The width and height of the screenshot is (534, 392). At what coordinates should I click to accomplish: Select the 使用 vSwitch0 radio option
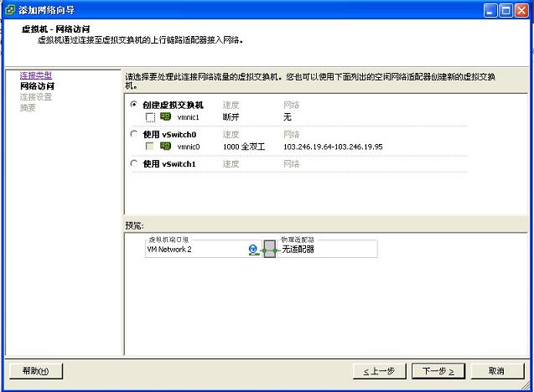pyautogui.click(x=133, y=134)
